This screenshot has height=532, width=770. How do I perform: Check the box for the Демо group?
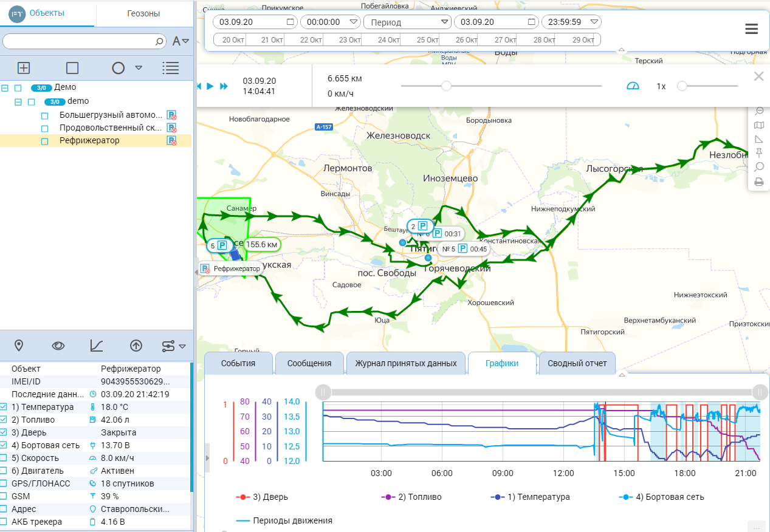point(18,87)
